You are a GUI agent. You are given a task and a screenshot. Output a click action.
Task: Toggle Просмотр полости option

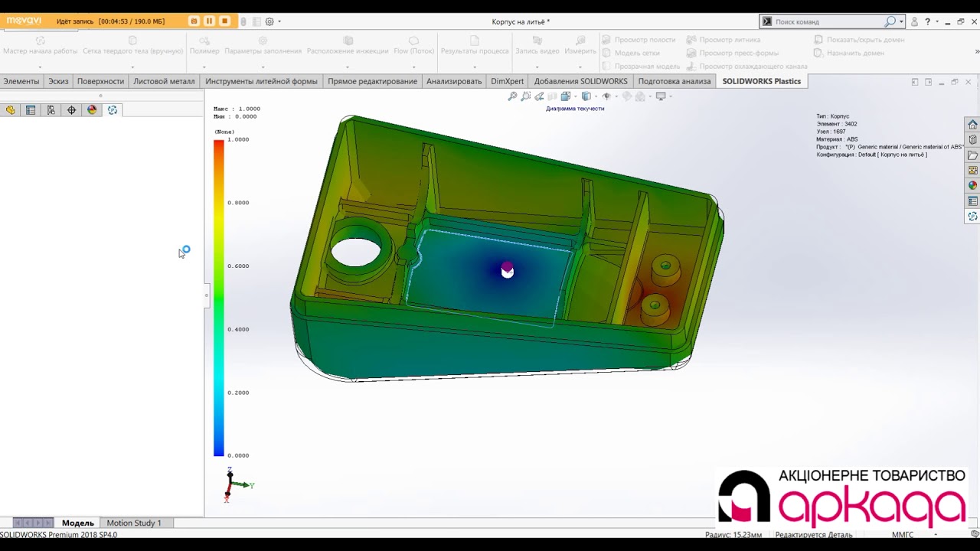(638, 40)
